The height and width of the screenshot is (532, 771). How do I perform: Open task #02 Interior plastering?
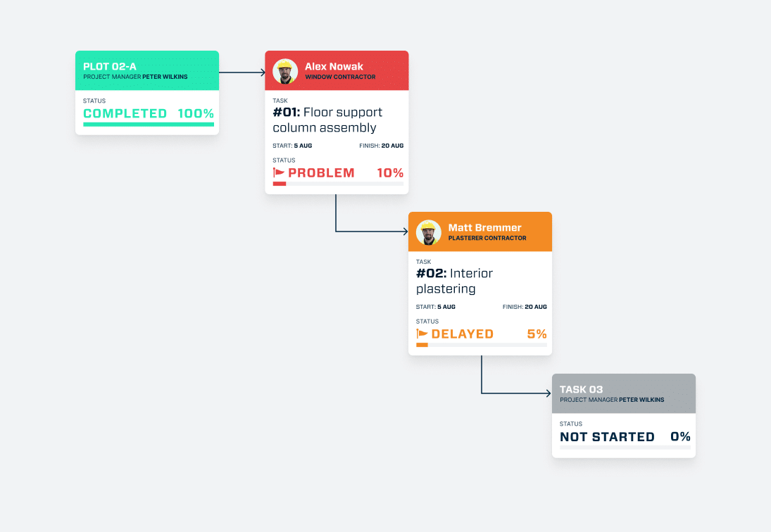(454, 281)
